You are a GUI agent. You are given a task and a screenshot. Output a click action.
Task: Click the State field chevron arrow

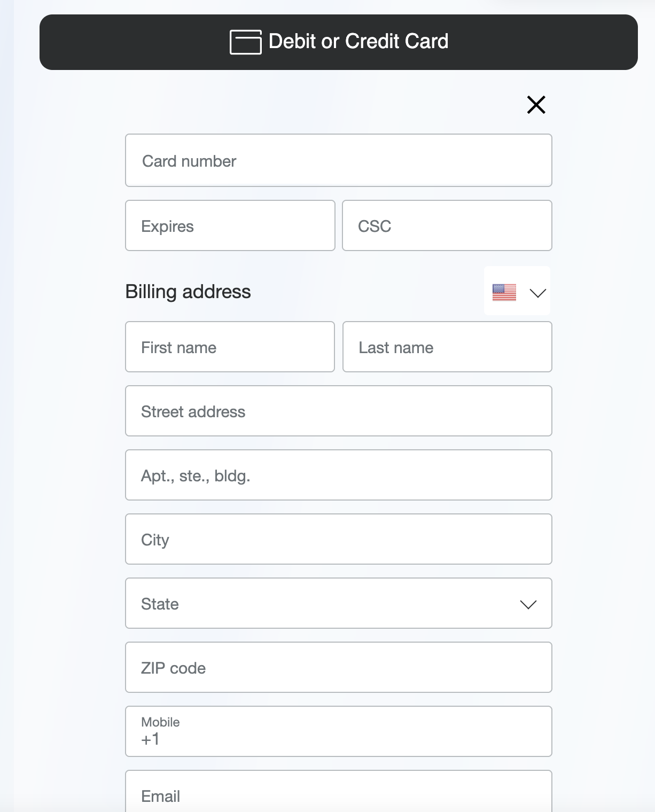tap(528, 604)
